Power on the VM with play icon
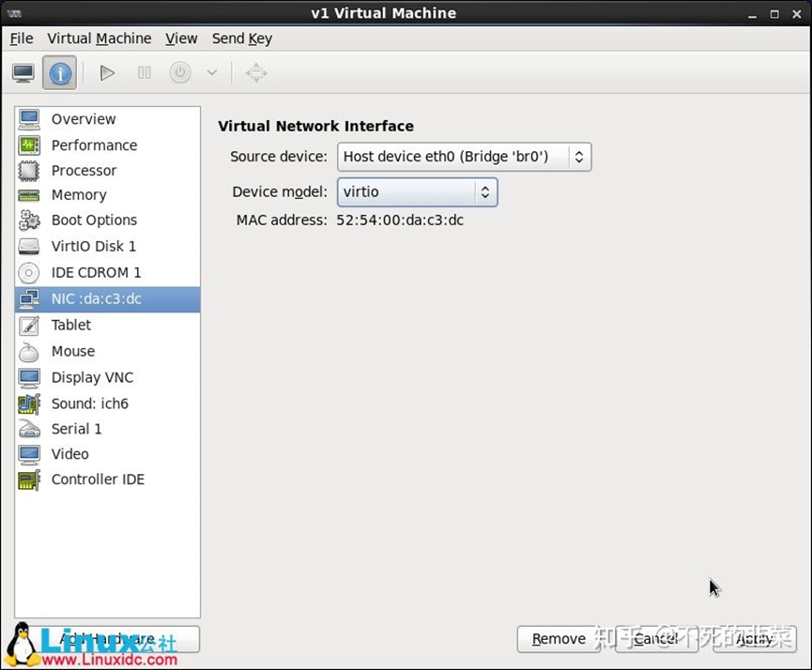 [x=107, y=73]
